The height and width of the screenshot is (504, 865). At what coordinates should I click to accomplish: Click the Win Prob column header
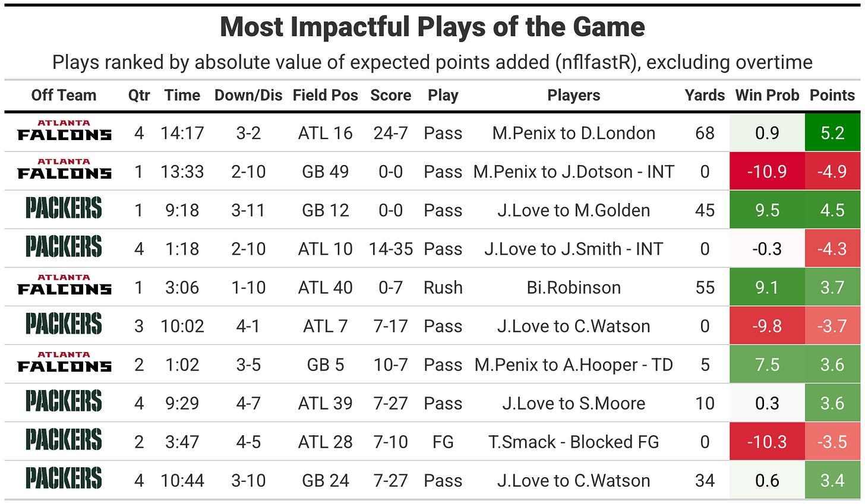(x=767, y=95)
